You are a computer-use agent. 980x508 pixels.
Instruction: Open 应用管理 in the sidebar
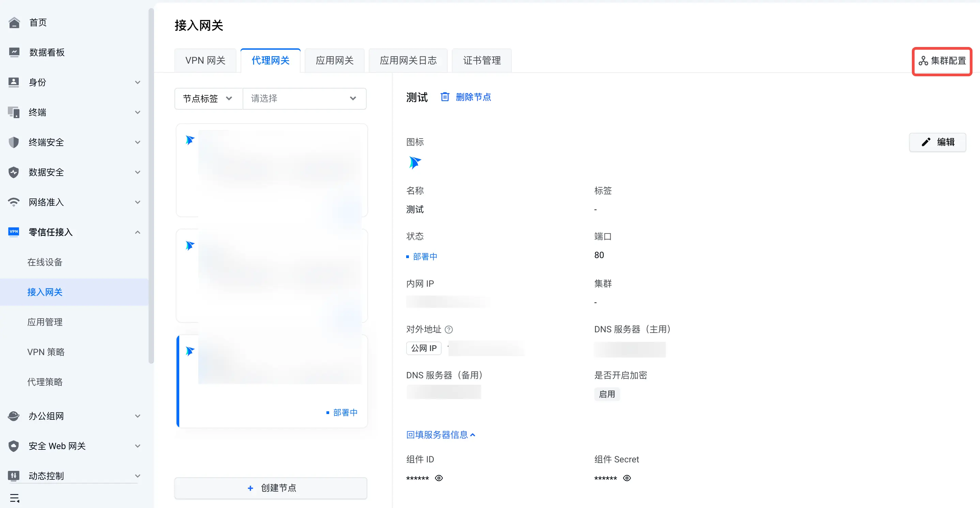45,322
